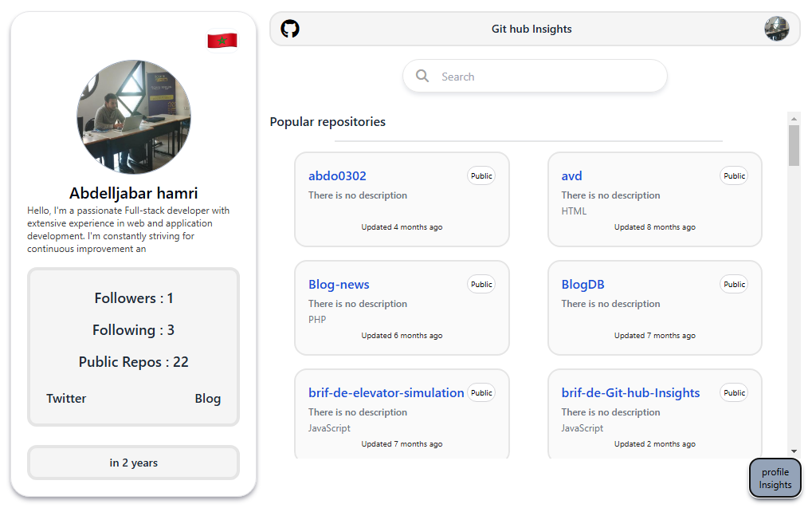Click the Public badge on BlogDB card
The width and height of the screenshot is (812, 508).
pyautogui.click(x=735, y=284)
